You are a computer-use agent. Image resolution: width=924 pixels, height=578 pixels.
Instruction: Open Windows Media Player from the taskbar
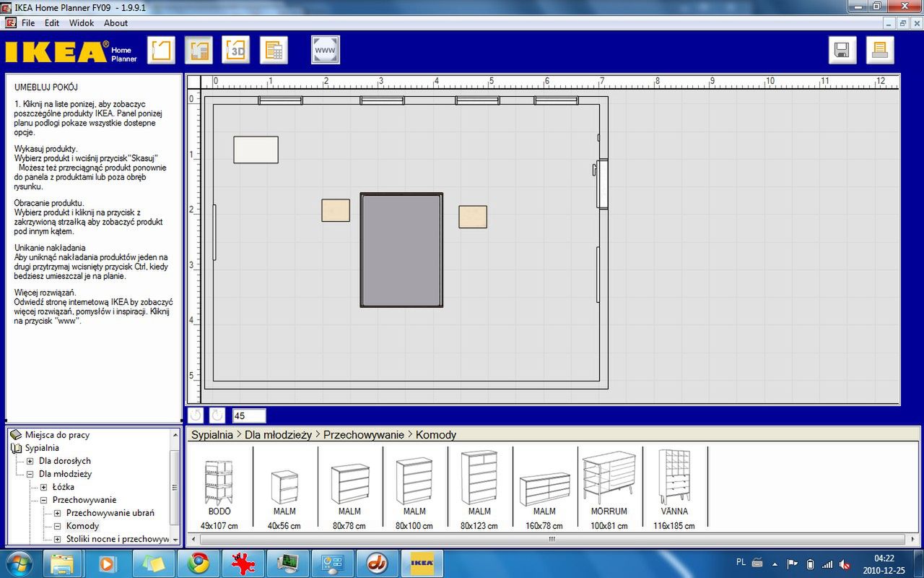108,563
